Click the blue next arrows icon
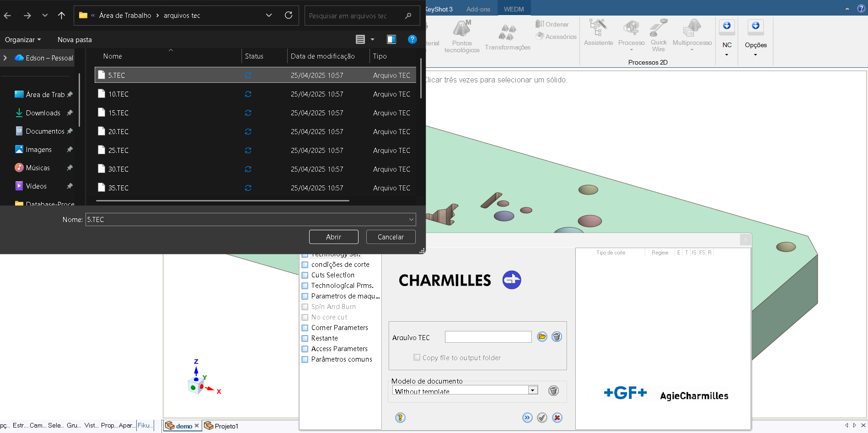 (527, 417)
